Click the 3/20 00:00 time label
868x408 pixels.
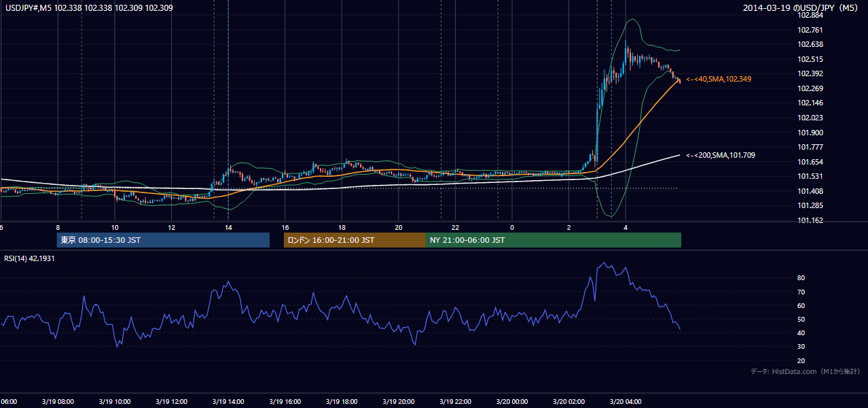click(512, 402)
